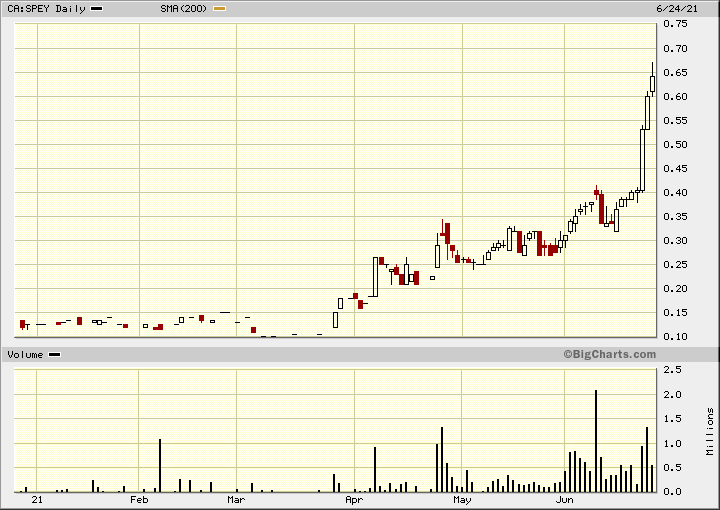Click the 6/24/21 date label

tap(677, 9)
